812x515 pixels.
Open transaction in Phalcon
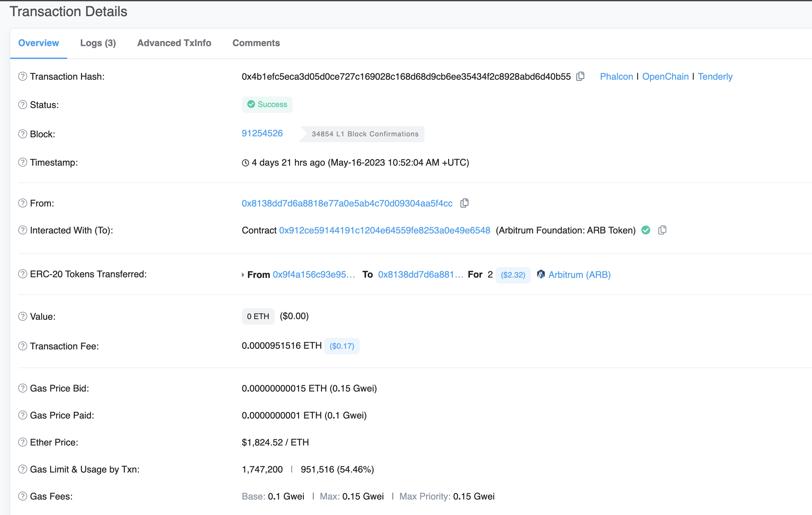coord(616,77)
